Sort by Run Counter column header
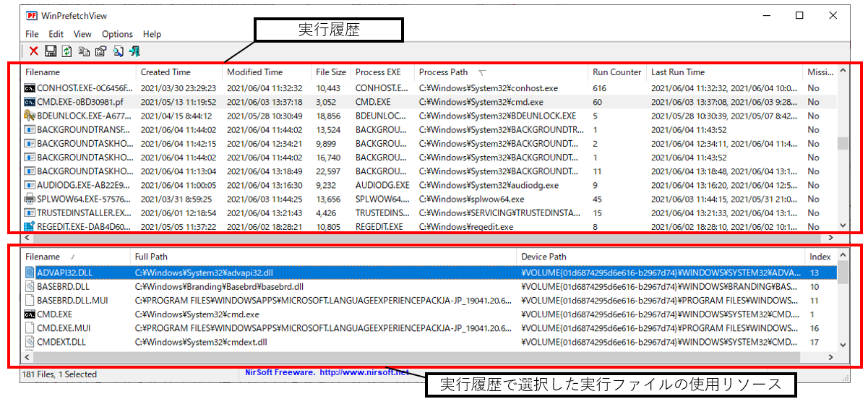 (617, 72)
